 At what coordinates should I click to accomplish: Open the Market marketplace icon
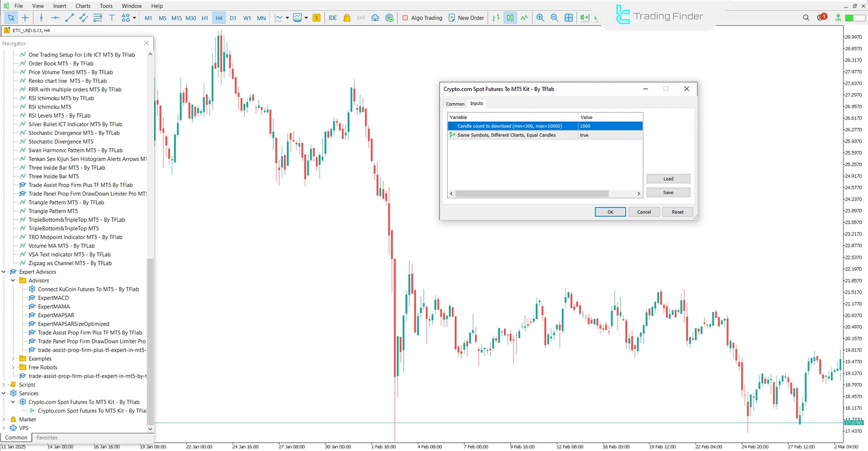(x=346, y=18)
